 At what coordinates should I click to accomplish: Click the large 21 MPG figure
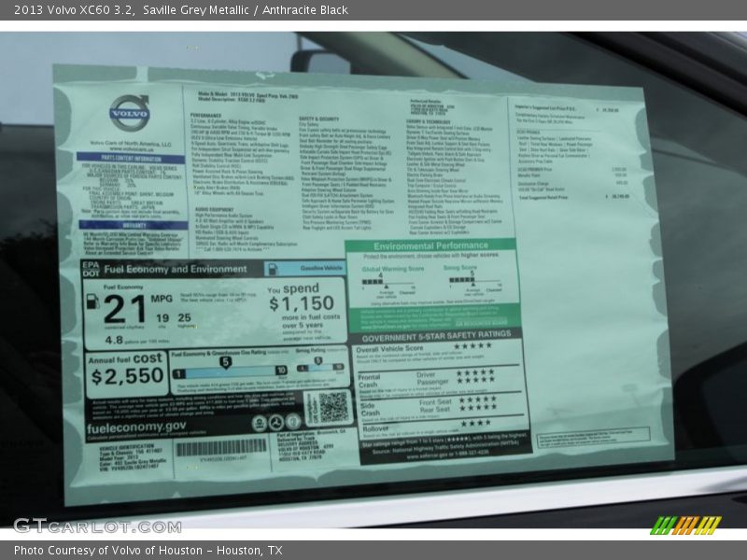123,309
